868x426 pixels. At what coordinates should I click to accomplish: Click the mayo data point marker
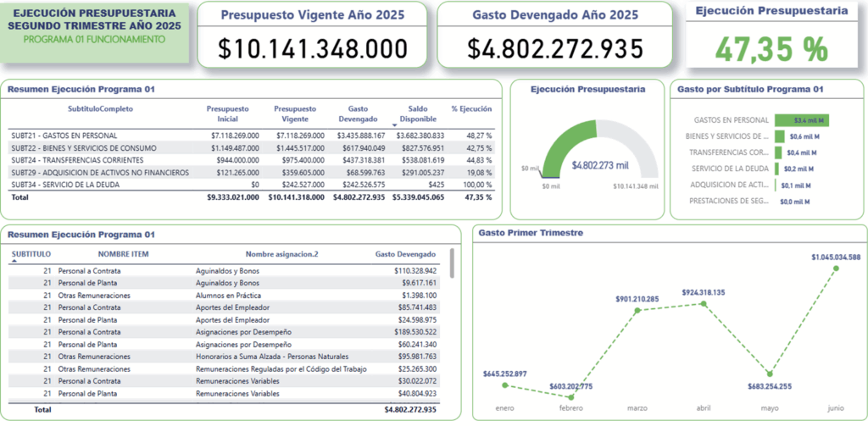pos(771,373)
